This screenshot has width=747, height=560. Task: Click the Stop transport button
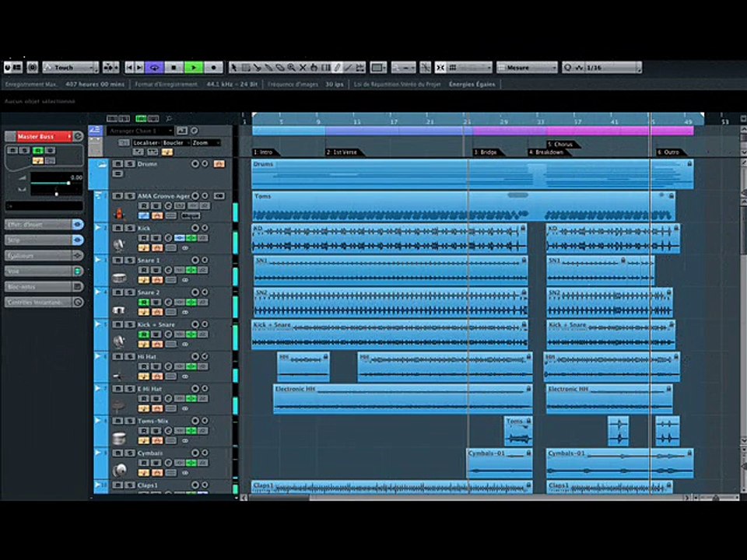point(174,68)
